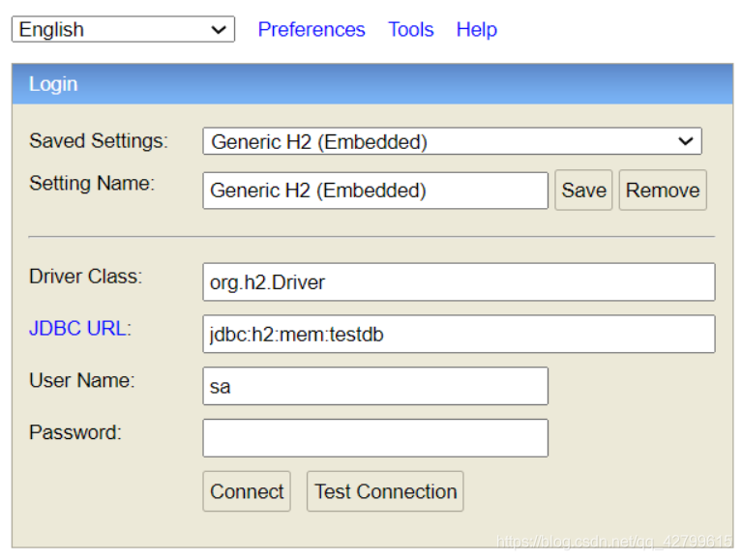Open the Tools link
742x560 pixels.
[411, 29]
